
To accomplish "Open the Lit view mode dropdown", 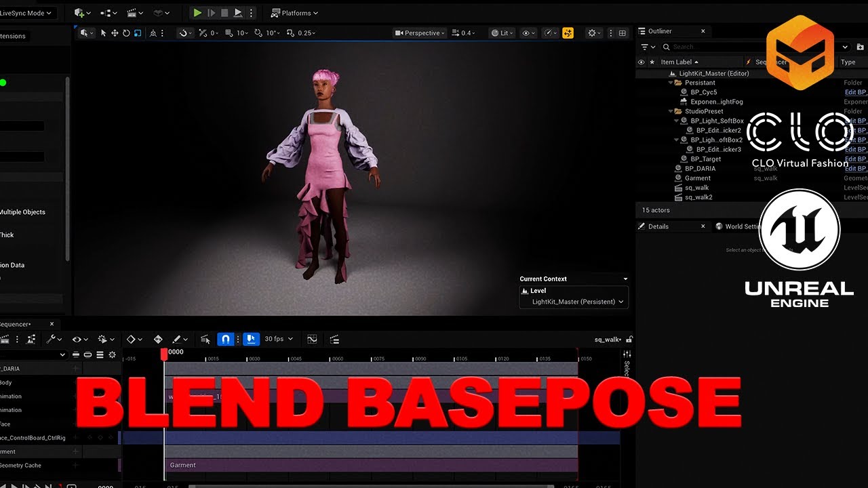I will pyautogui.click(x=502, y=33).
